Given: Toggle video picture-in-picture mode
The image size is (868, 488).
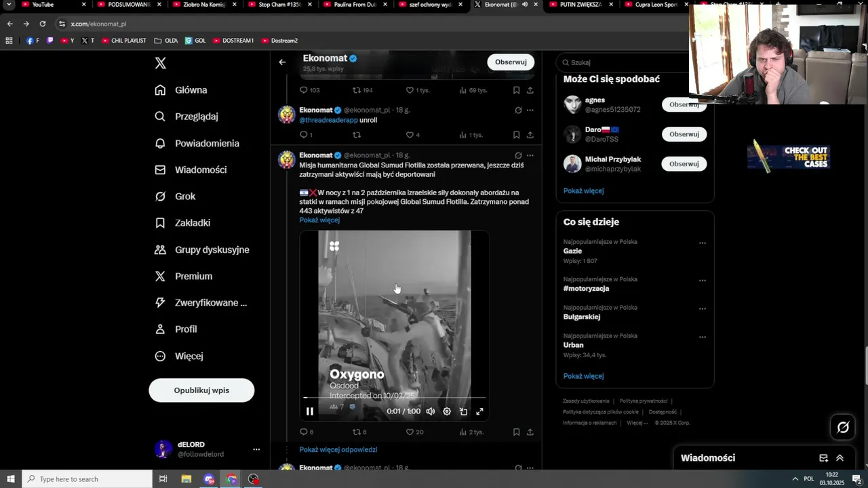Looking at the screenshot, I should coord(463,411).
